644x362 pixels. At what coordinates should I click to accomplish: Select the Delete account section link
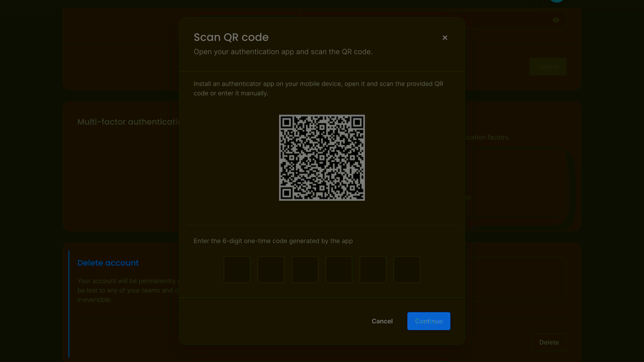(x=108, y=263)
